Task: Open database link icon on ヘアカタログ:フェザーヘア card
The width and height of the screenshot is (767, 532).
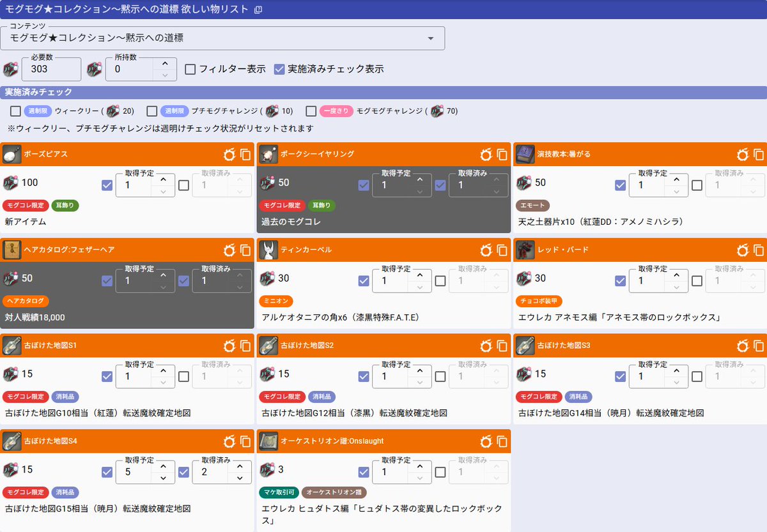Action: [229, 250]
